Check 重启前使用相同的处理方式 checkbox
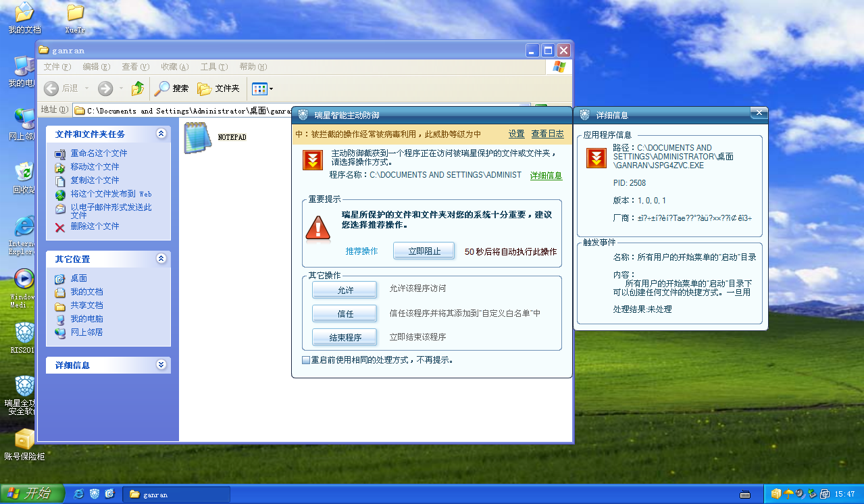864x504 pixels. [306, 360]
